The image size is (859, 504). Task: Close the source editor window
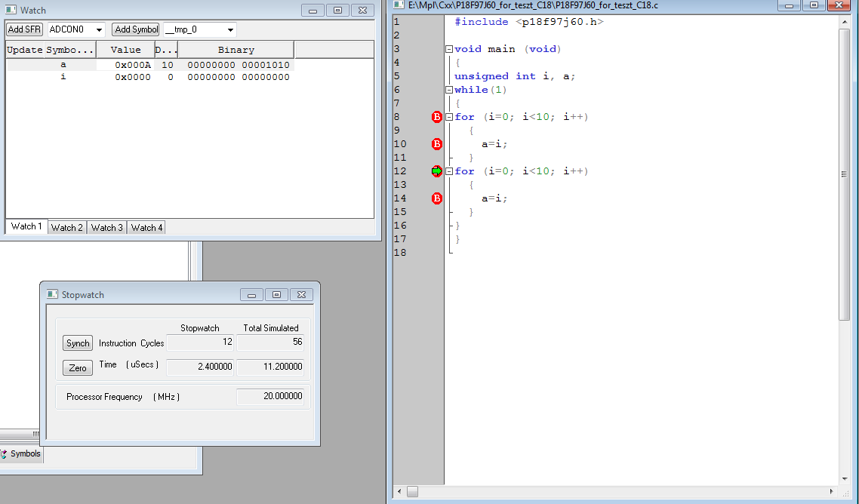[838, 5]
